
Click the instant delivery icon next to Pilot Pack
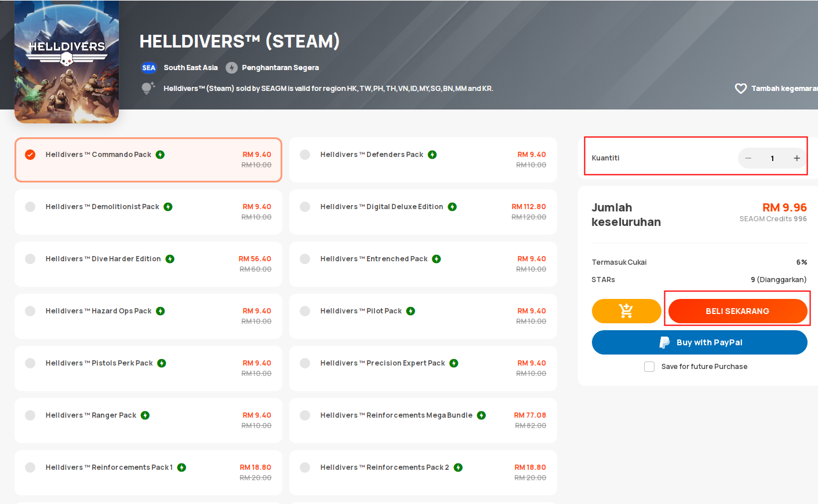click(411, 311)
